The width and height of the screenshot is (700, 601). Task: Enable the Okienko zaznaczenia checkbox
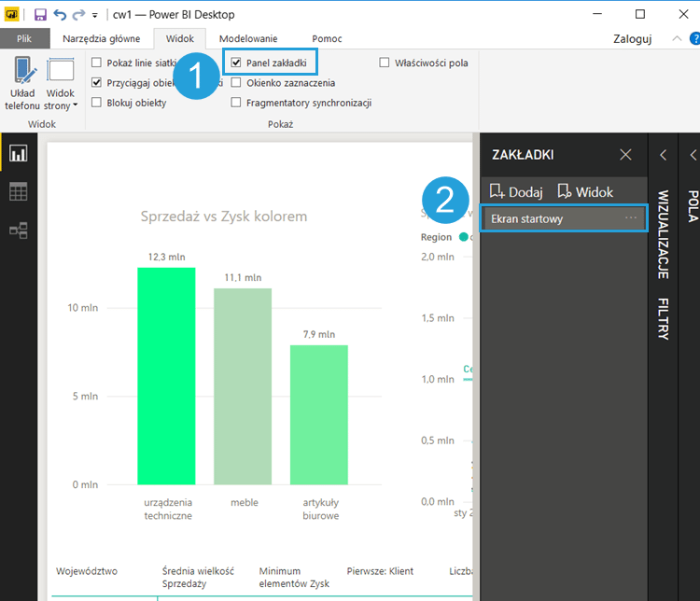pos(237,83)
